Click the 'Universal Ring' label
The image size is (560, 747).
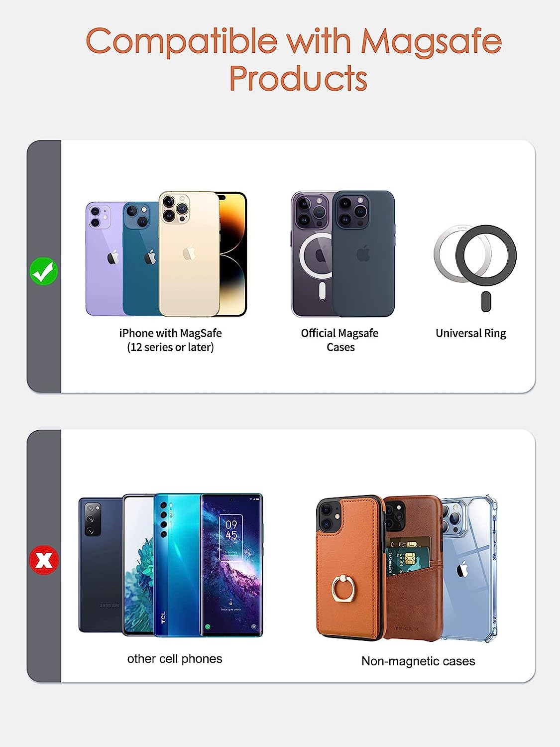tap(471, 334)
